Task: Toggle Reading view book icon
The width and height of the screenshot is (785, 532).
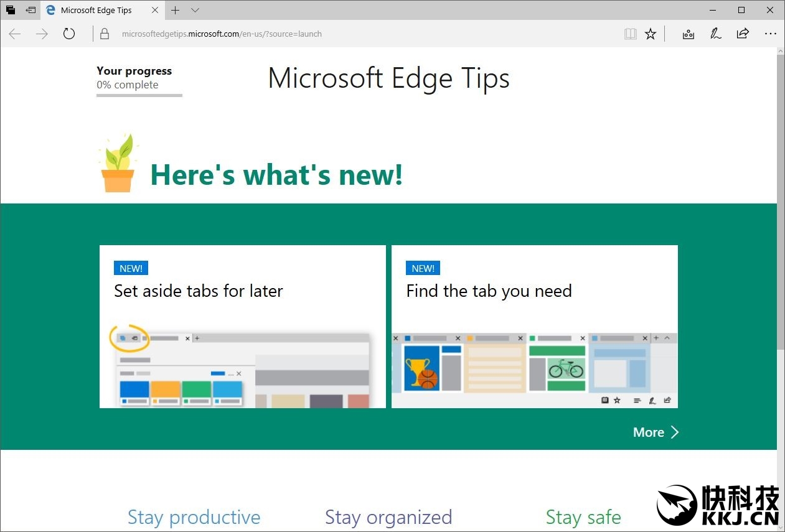Action: pyautogui.click(x=631, y=34)
